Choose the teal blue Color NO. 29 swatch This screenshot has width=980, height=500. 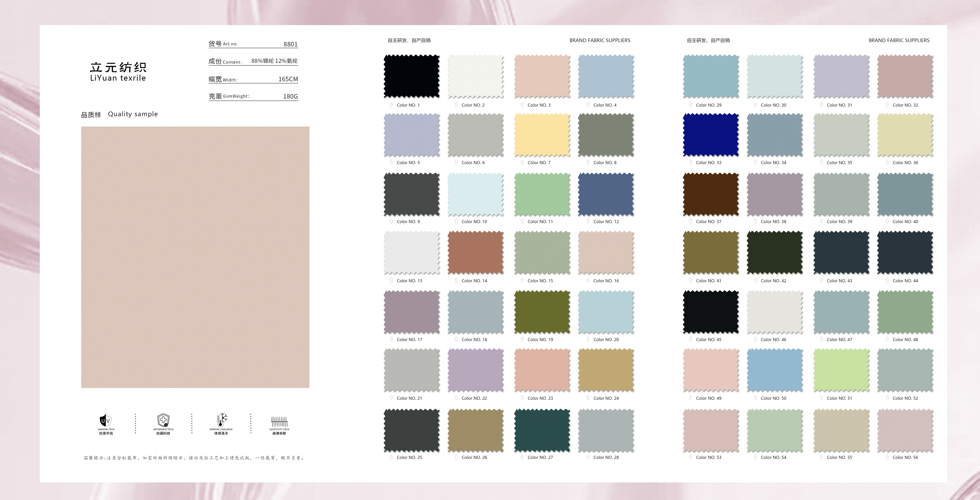(711, 76)
